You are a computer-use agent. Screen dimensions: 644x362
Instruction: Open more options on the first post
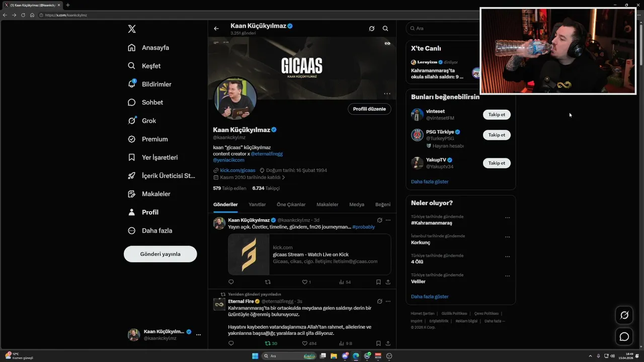click(388, 220)
